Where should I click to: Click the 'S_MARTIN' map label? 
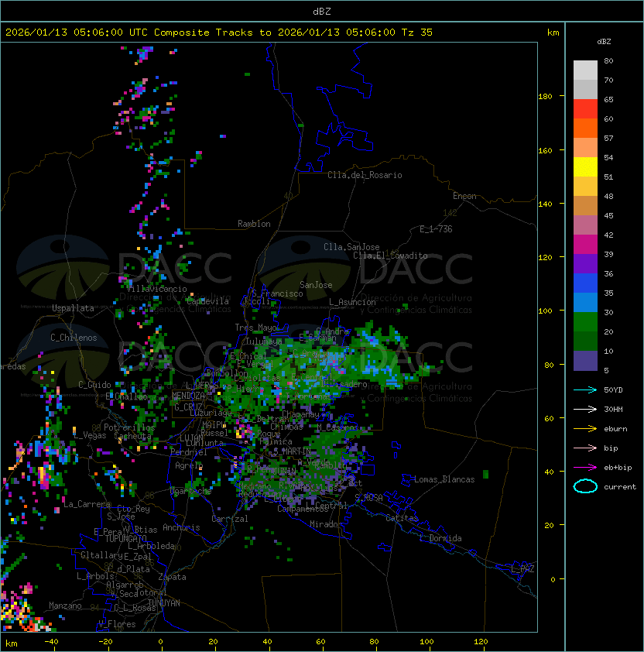pyautogui.click(x=292, y=451)
